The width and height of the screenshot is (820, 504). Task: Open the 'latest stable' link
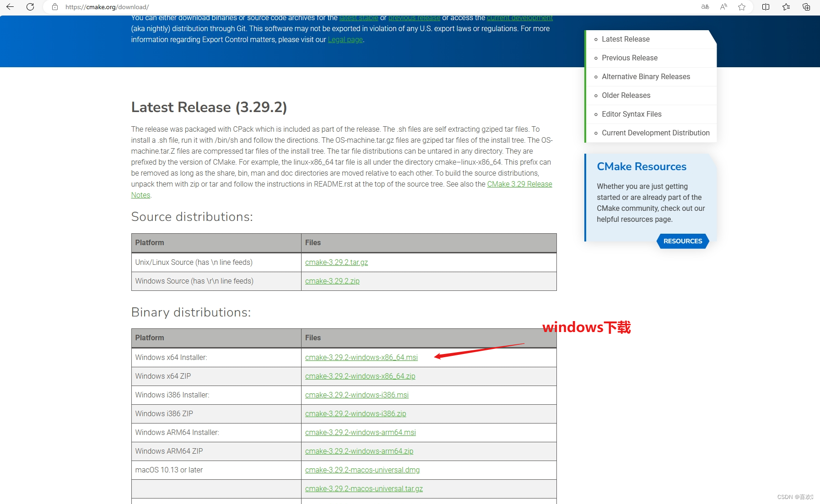click(x=359, y=18)
